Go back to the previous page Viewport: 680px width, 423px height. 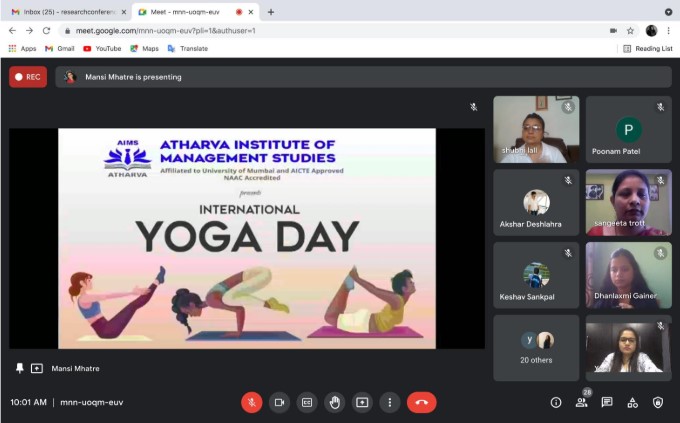[x=12, y=31]
